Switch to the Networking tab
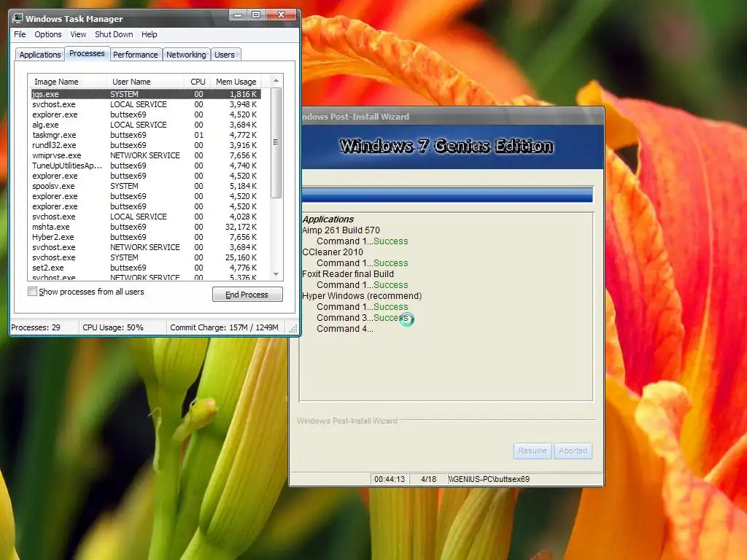The width and height of the screenshot is (747, 560). (x=186, y=55)
